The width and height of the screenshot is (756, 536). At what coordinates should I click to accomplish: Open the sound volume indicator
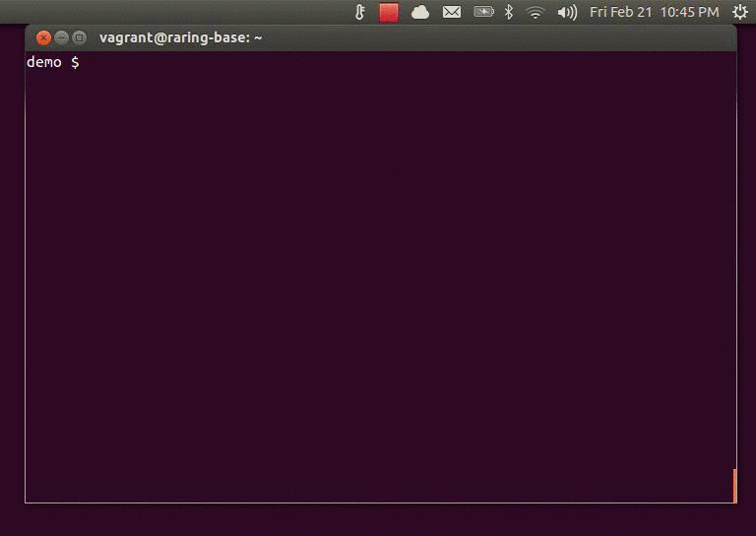567,12
